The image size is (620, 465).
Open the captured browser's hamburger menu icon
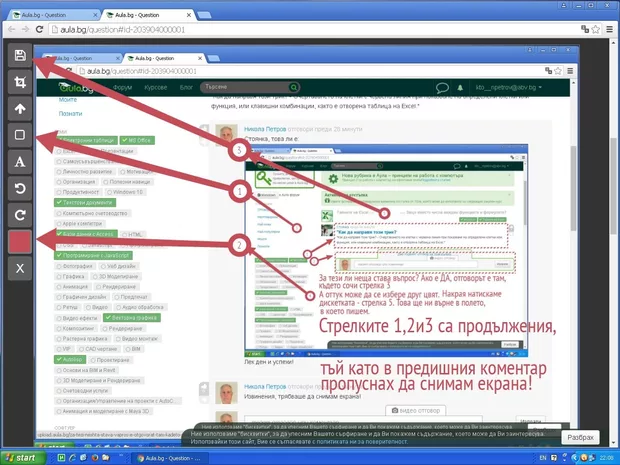click(570, 71)
